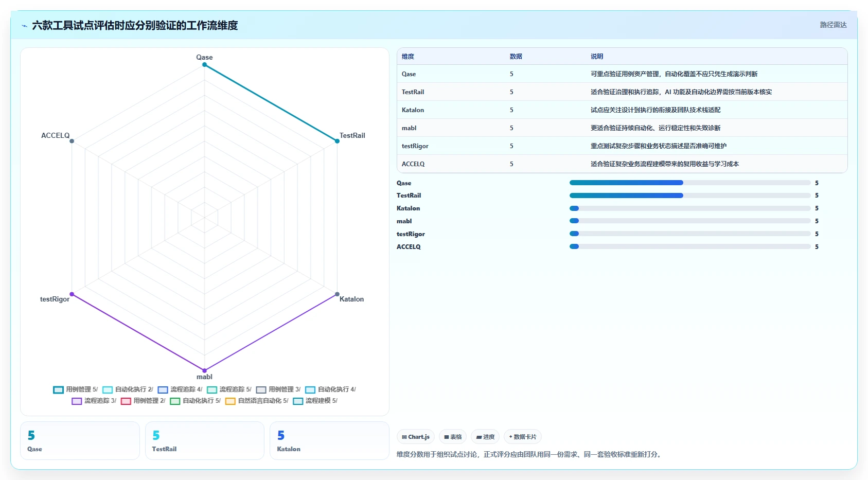Screen dimensions: 868x480
Task: Open the Katalon summary card
Action: click(329, 441)
